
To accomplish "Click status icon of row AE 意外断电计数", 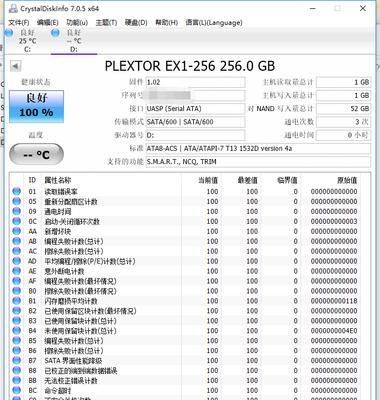I will click(16, 271).
